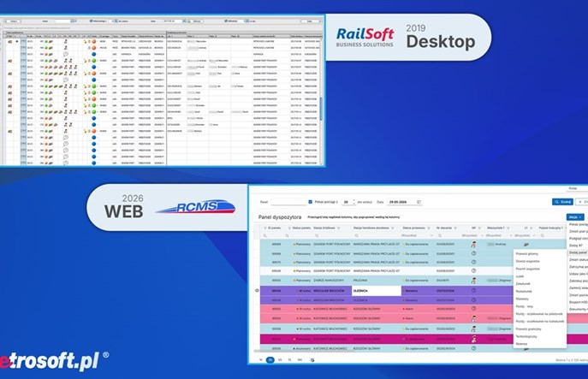
Task: Click the vertical scrollbar in RailSoft Desktop window
Action: click(321, 109)
